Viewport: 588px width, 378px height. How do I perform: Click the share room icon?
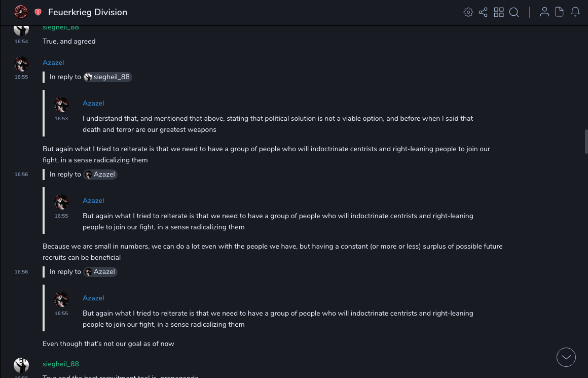coord(483,12)
